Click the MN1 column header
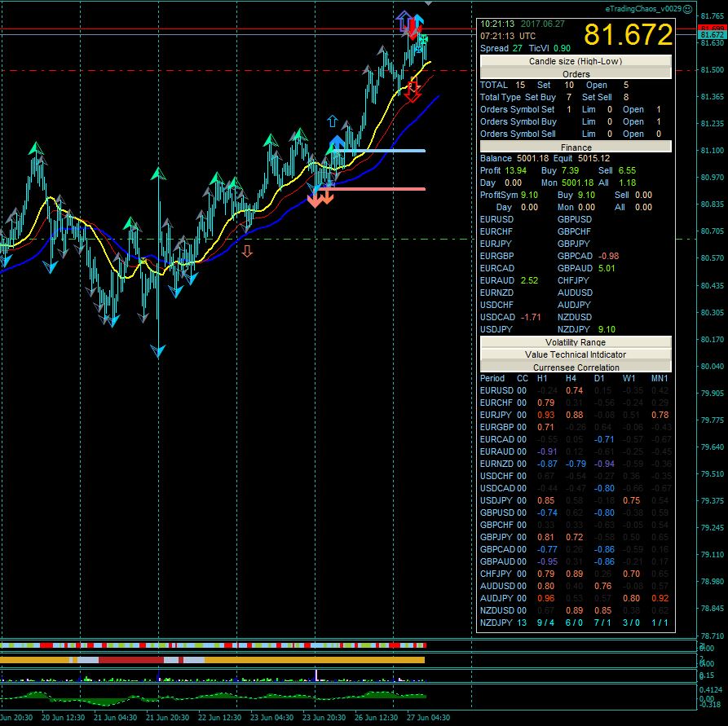The width and height of the screenshot is (728, 726). tap(660, 378)
